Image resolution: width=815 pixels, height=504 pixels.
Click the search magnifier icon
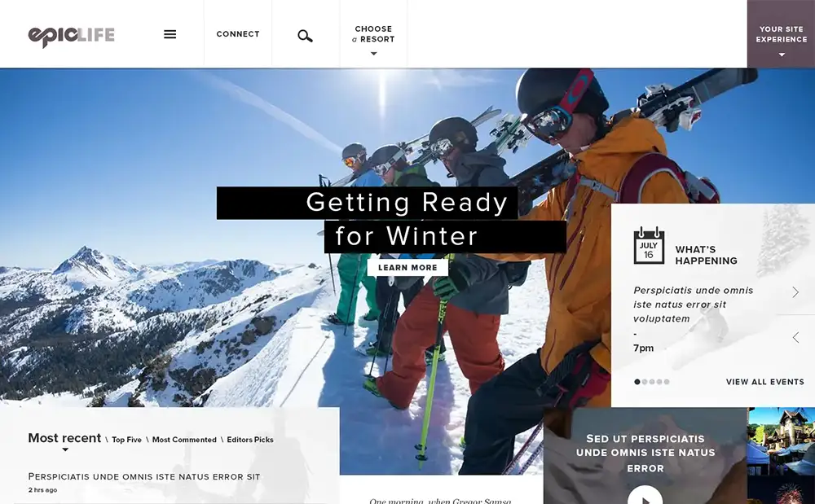point(305,36)
